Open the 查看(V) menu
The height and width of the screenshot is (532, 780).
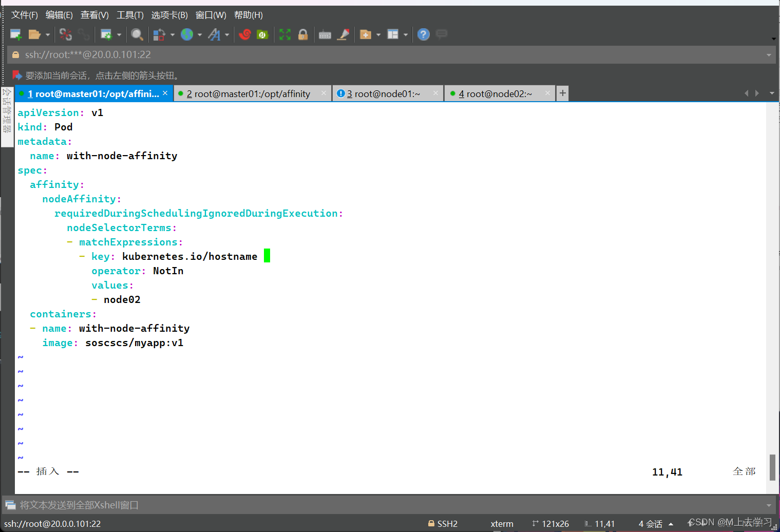coord(94,15)
